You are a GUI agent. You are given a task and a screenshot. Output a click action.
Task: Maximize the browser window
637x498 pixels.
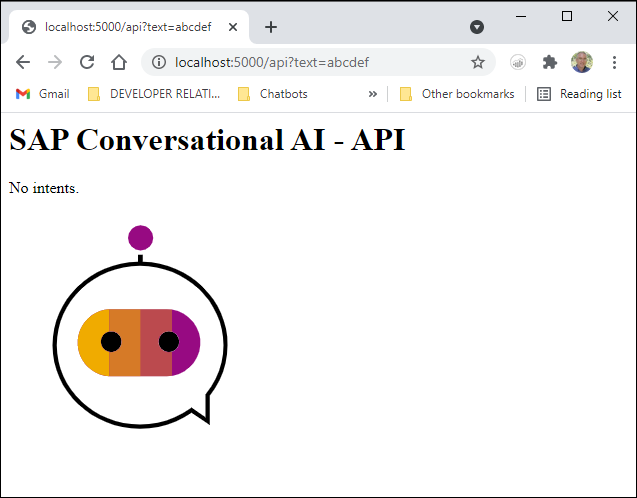[567, 16]
